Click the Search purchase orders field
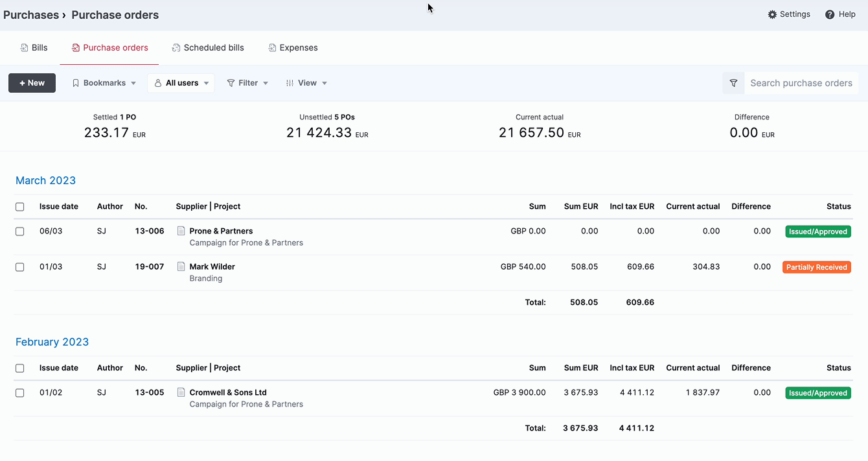 click(801, 83)
